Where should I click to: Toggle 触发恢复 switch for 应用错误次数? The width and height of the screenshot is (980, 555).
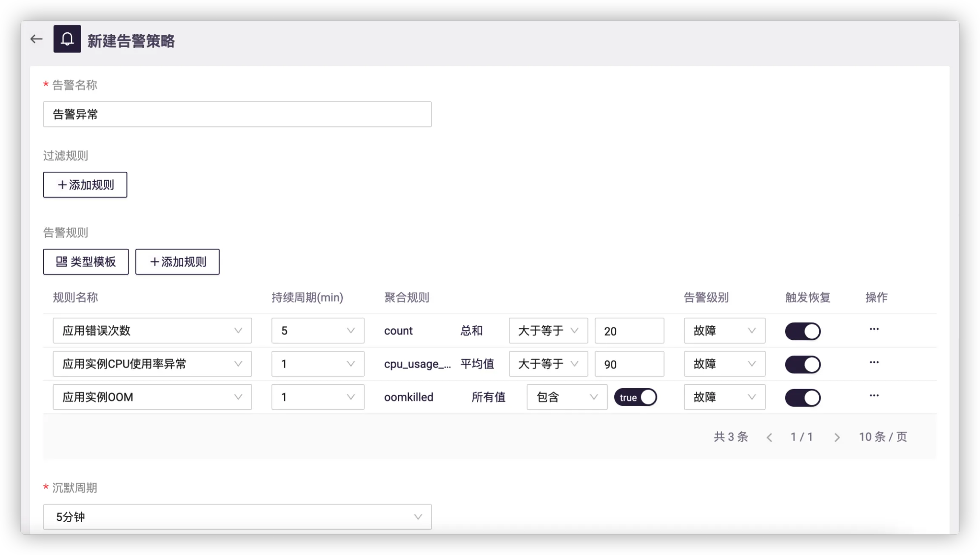point(803,331)
